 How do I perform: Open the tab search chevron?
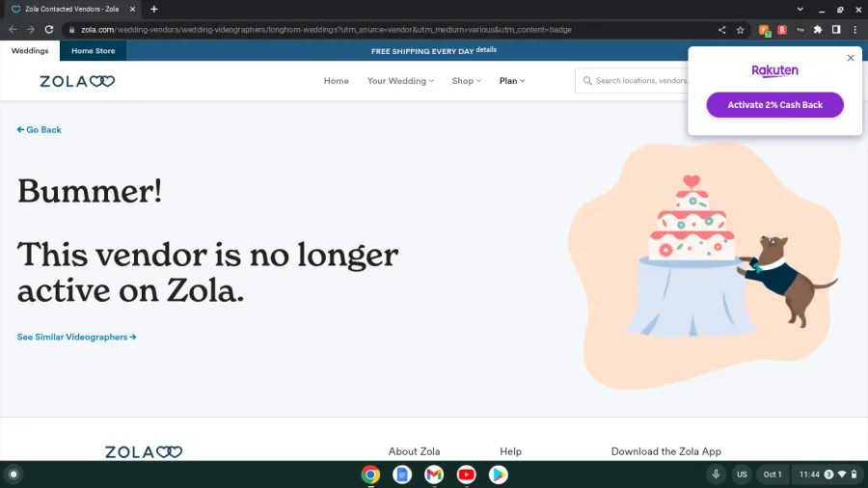coord(800,10)
